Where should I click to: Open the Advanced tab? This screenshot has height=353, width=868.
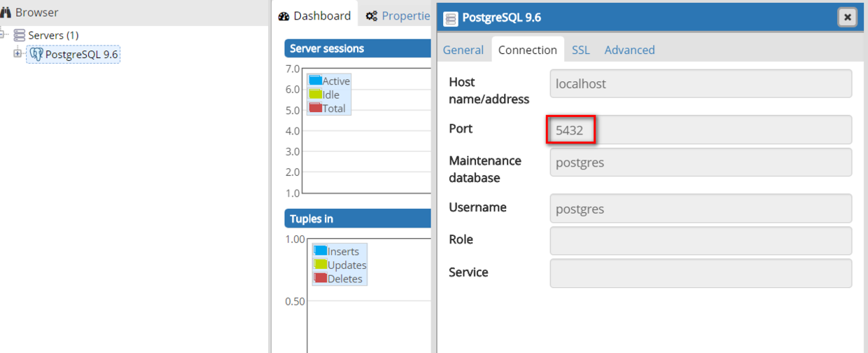point(629,50)
